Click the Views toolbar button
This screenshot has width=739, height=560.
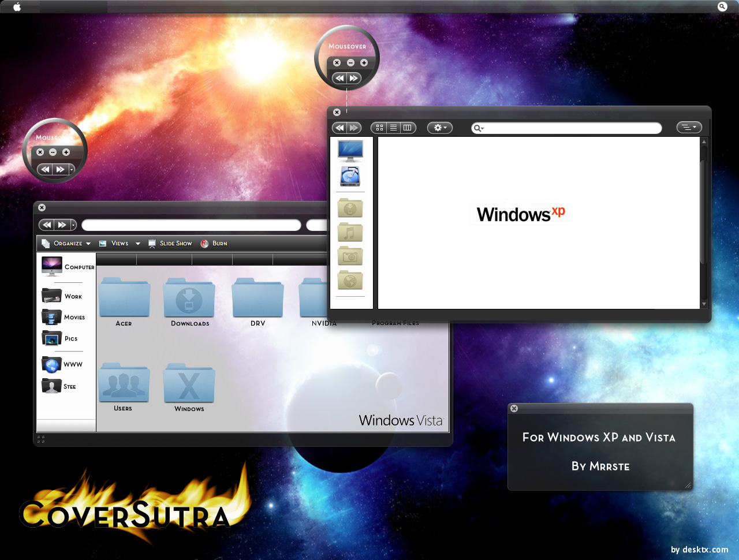pos(114,244)
